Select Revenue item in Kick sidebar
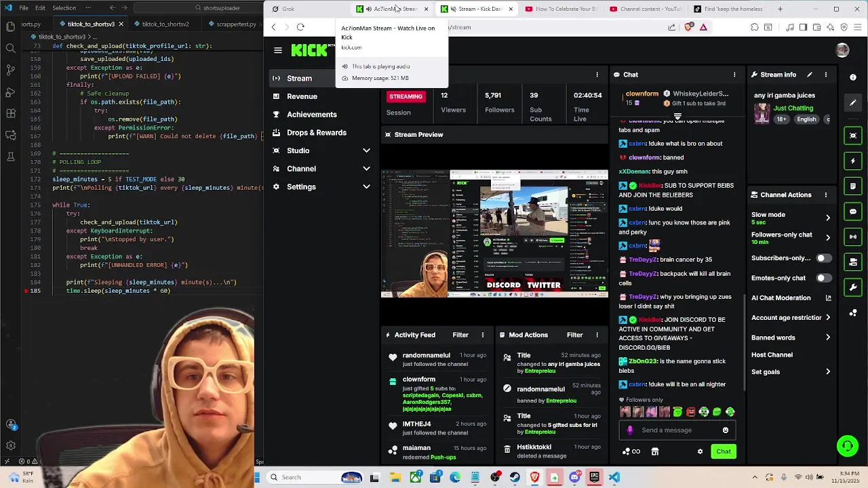 coord(322,96)
